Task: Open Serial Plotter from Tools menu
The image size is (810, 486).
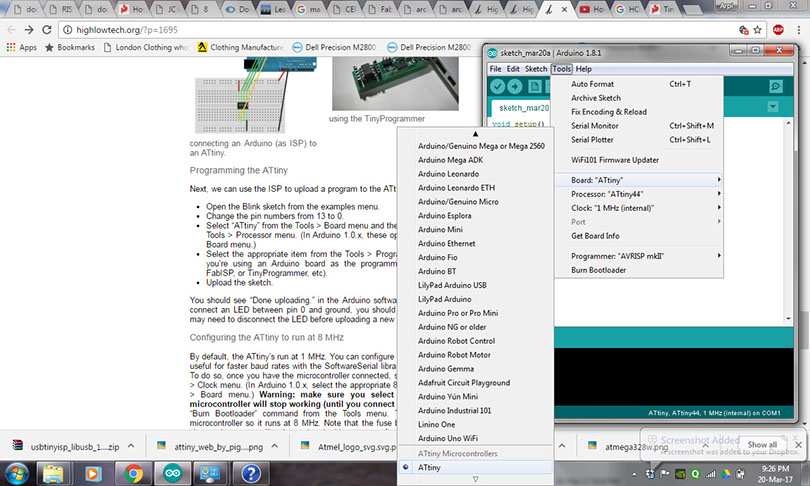Action: click(x=638, y=140)
